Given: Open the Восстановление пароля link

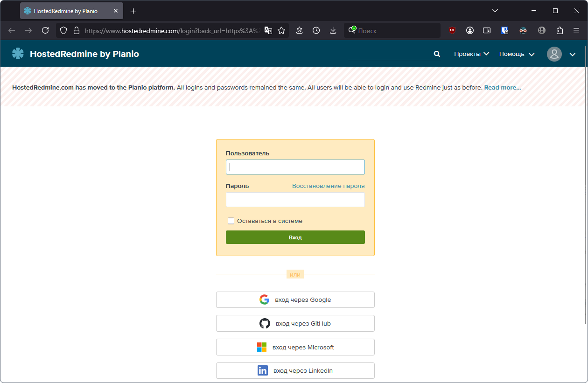Looking at the screenshot, I should (x=329, y=186).
